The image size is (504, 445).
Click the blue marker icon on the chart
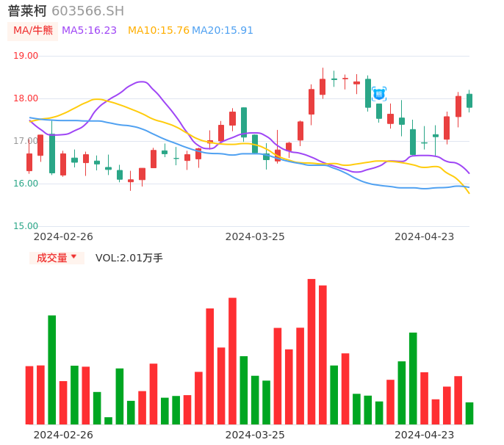coord(378,94)
